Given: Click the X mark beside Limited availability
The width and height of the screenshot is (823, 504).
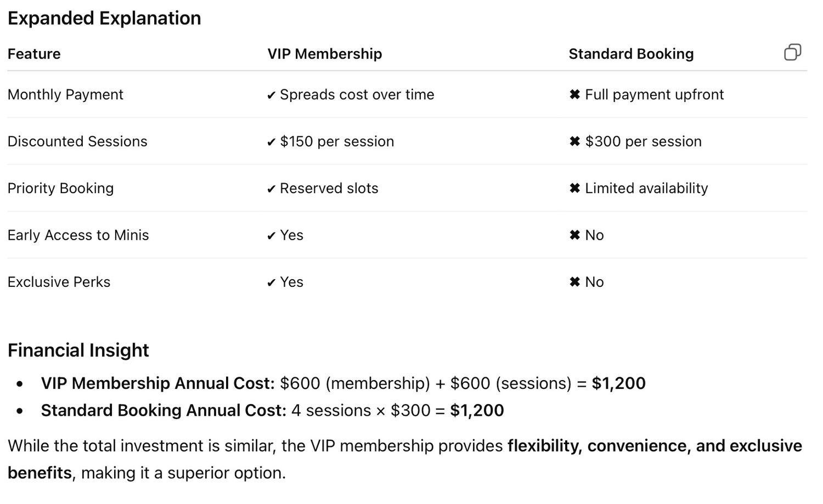Looking at the screenshot, I should click(x=574, y=189).
